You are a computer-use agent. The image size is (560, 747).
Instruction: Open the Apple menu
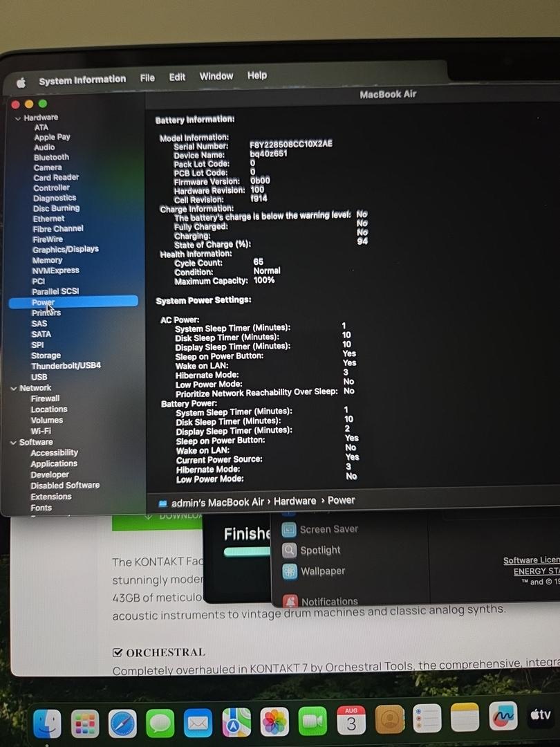pyautogui.click(x=21, y=83)
